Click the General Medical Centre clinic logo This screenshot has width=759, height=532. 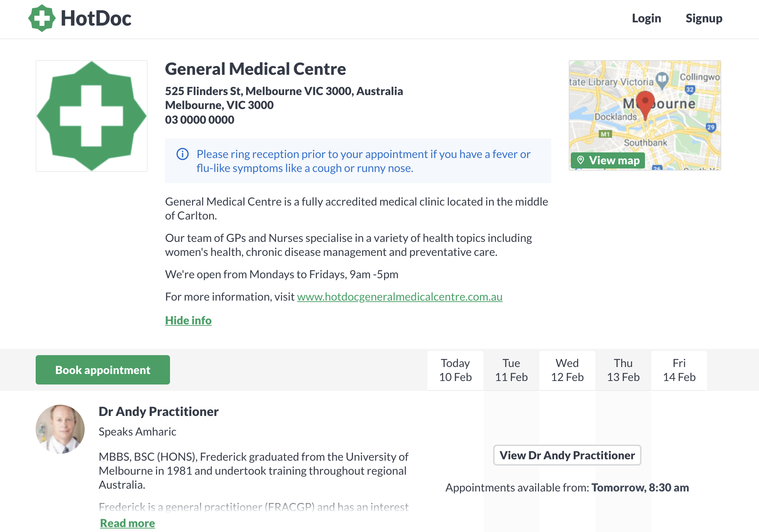92,116
